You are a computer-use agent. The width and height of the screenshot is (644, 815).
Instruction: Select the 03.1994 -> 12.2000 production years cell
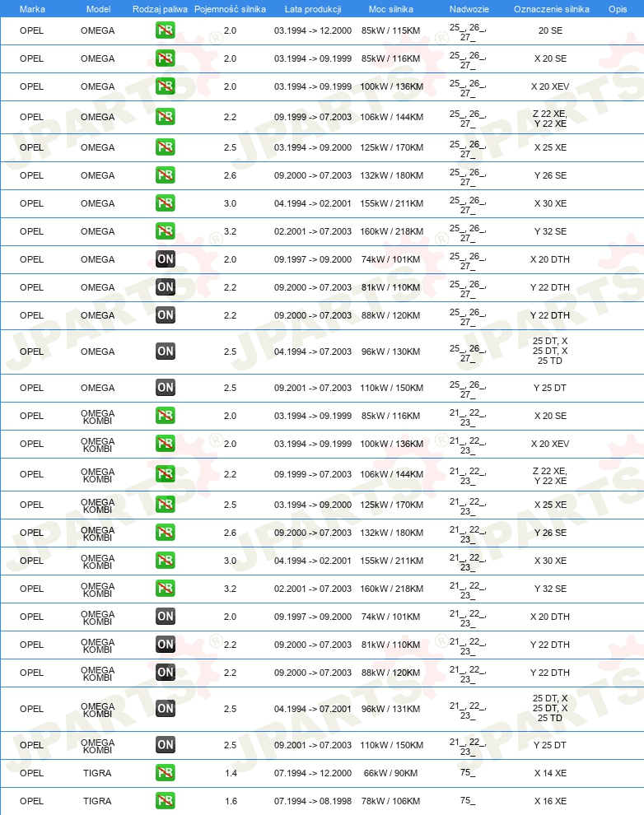point(313,30)
